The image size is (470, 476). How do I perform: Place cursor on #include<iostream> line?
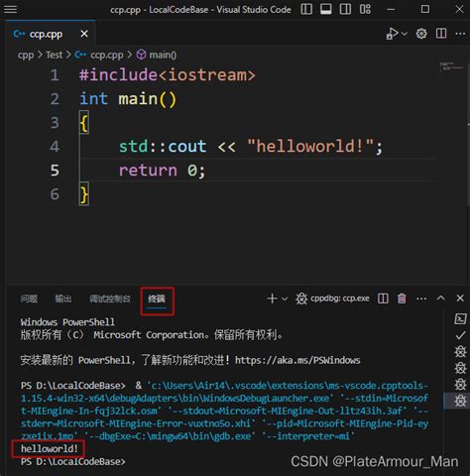click(x=168, y=75)
